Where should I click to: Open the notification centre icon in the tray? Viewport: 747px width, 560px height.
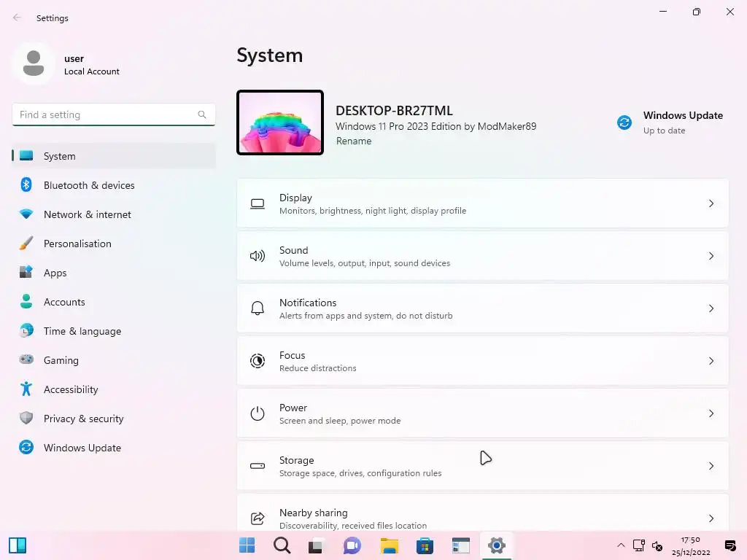(729, 545)
